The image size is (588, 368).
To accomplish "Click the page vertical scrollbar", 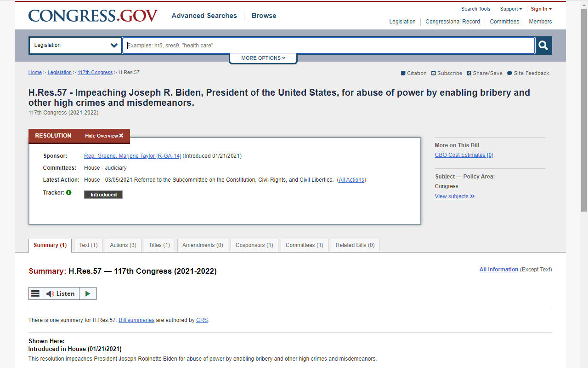I will (584, 110).
